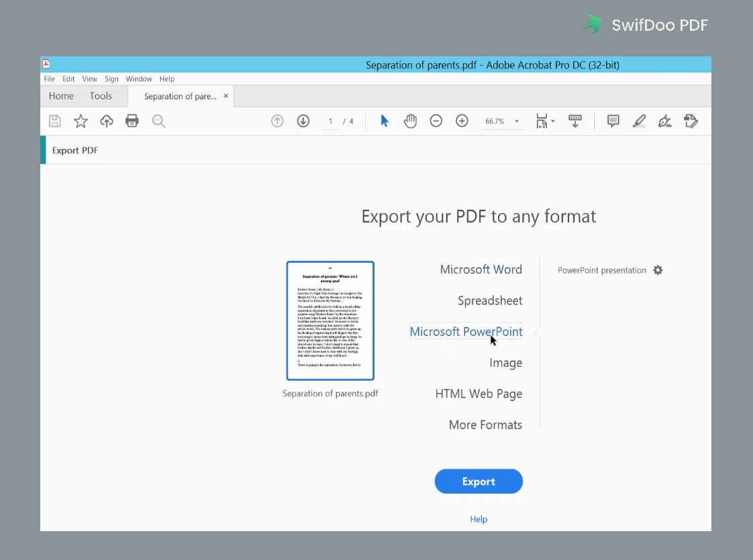Click the blue Export button

pos(479,482)
